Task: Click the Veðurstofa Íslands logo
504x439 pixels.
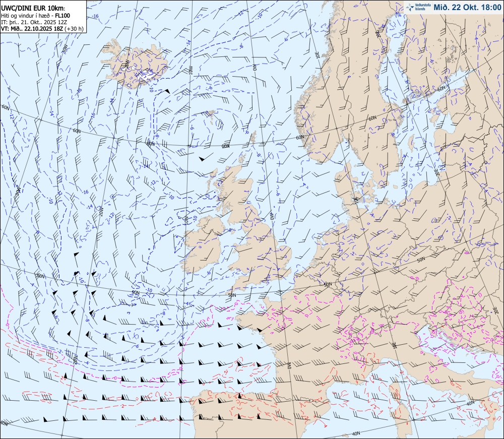Action: point(418,8)
